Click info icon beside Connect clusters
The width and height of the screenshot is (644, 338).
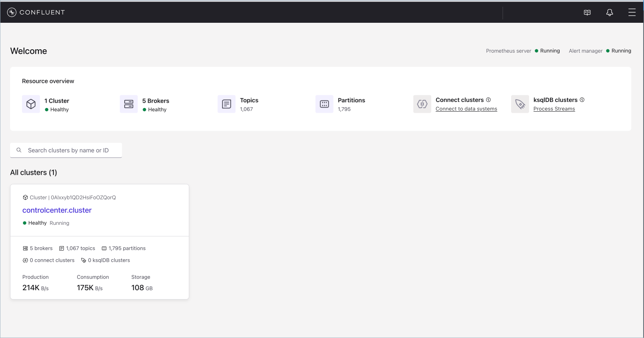[488, 100]
